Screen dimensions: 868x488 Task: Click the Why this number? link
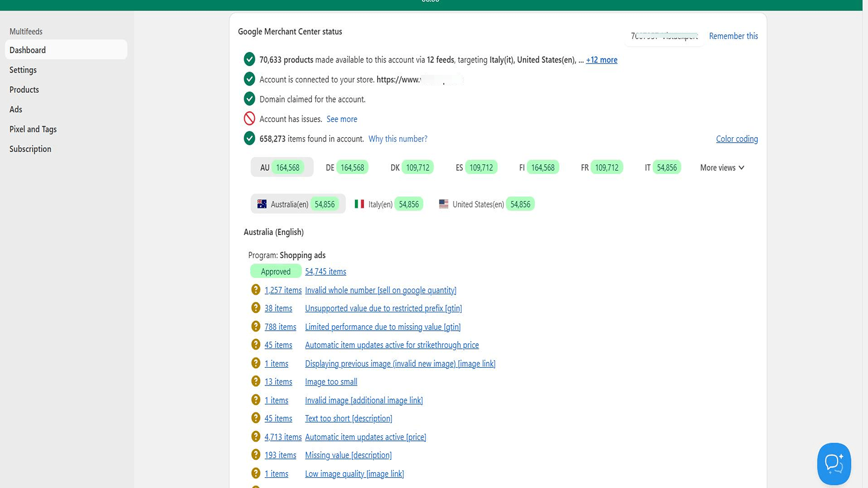(x=398, y=139)
